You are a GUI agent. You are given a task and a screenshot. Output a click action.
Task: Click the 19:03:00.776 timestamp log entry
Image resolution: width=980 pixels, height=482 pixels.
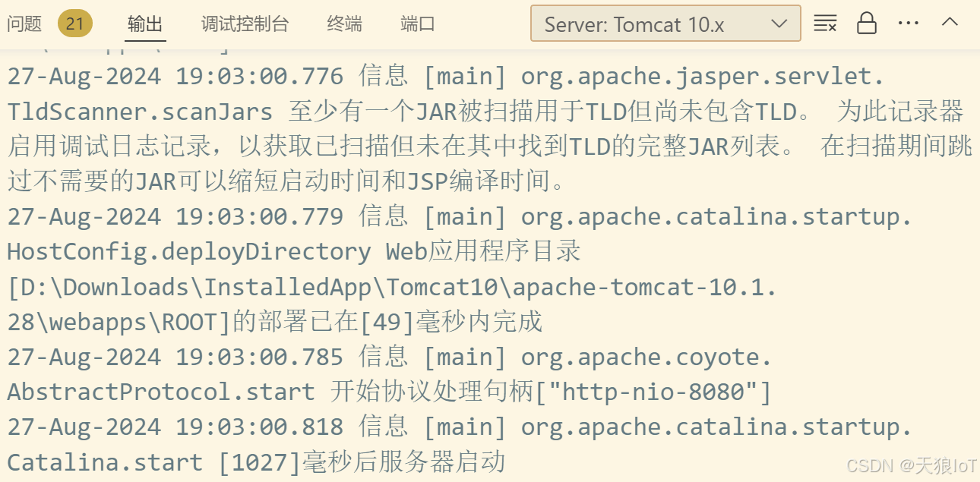[260, 77]
